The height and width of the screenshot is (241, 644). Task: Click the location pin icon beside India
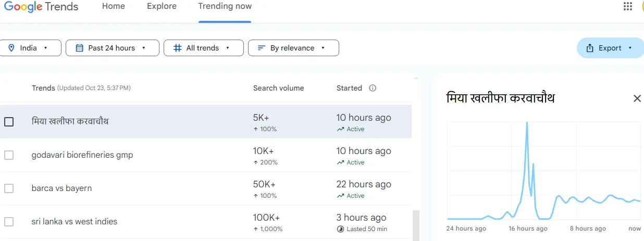(x=11, y=48)
